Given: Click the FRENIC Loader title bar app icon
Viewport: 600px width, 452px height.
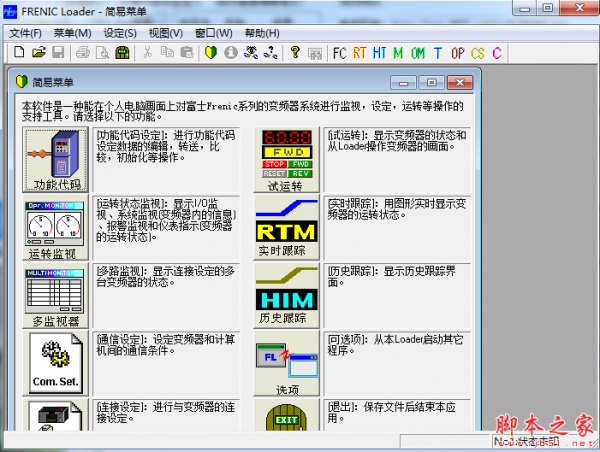Looking at the screenshot, I should [x=10, y=11].
